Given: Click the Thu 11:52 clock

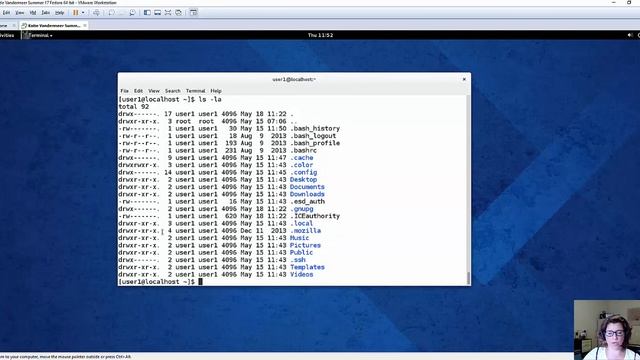Looking at the screenshot, I should coord(320,36).
